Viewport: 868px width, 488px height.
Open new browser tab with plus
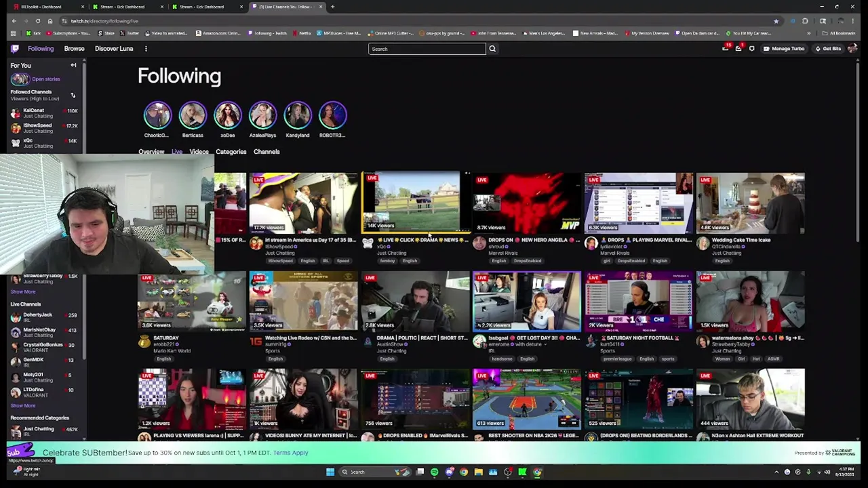[332, 7]
